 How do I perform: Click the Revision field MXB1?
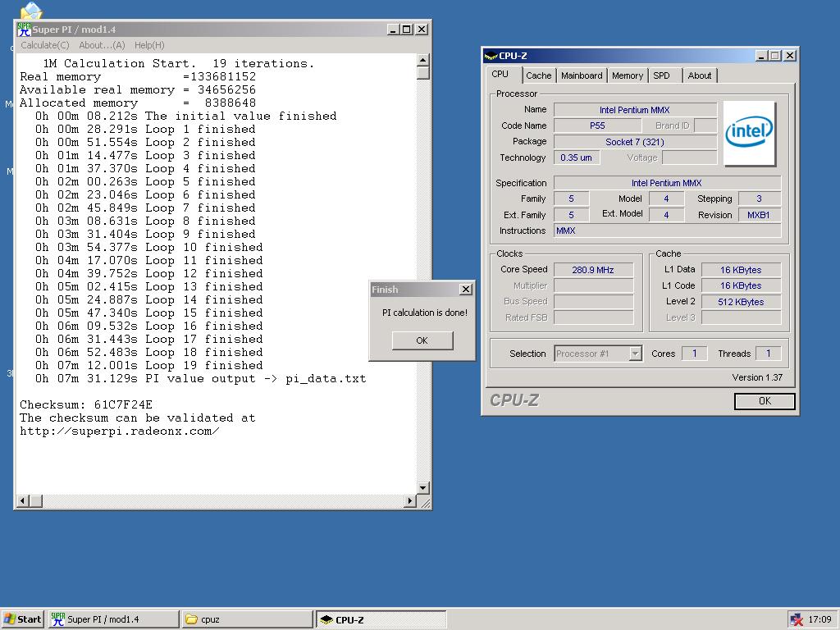pyautogui.click(x=759, y=215)
